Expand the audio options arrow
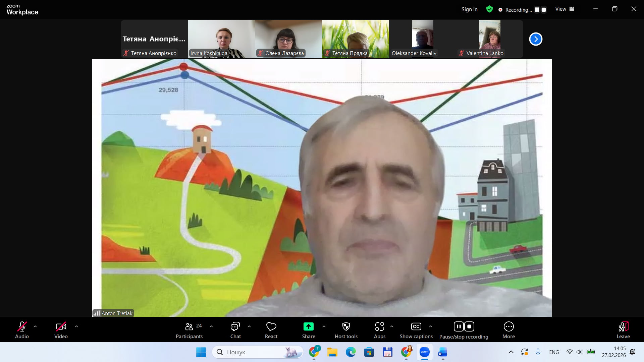The image size is (644, 362). coord(35,326)
